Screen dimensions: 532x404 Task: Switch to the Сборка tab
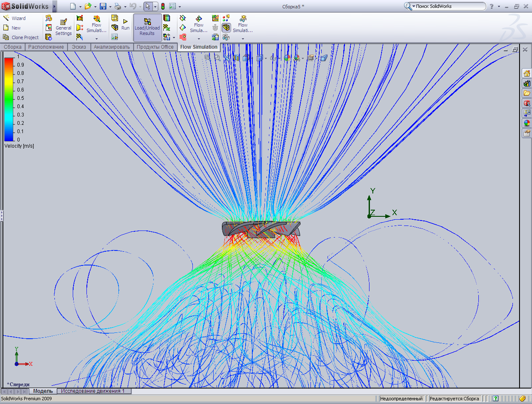tap(13, 47)
